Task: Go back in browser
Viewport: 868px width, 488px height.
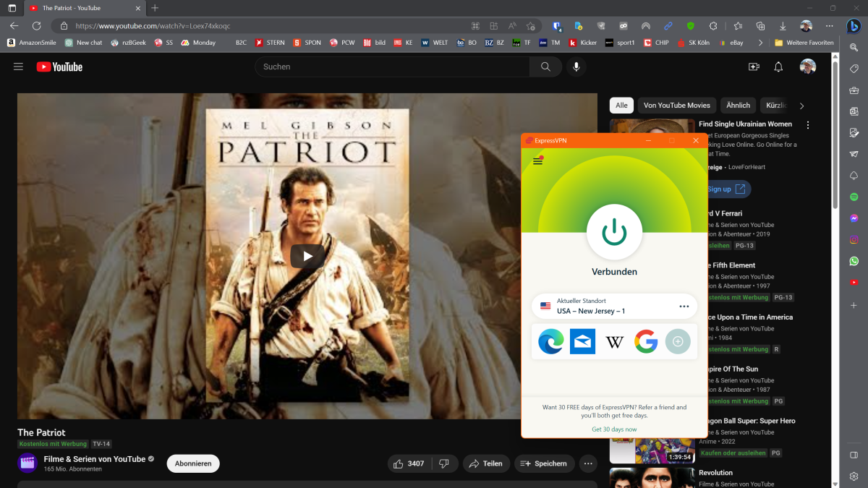Action: (x=14, y=25)
